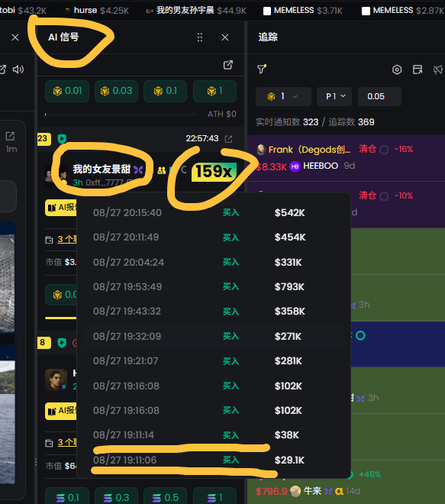Viewport: 445px width, 504px height.
Task: Click the 1 BNB quick-buy button at top
Action: click(214, 91)
